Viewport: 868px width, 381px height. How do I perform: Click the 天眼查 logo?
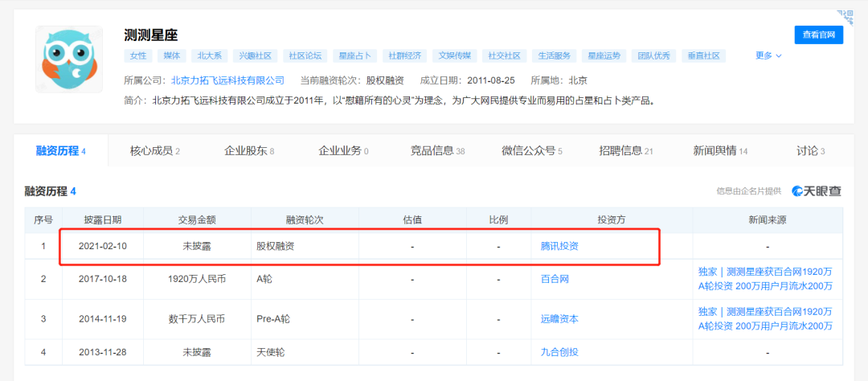(817, 191)
